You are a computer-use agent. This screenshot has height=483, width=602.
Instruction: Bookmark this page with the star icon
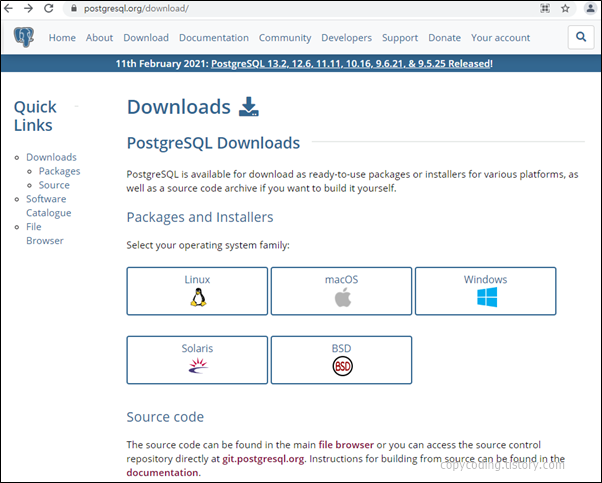(565, 8)
